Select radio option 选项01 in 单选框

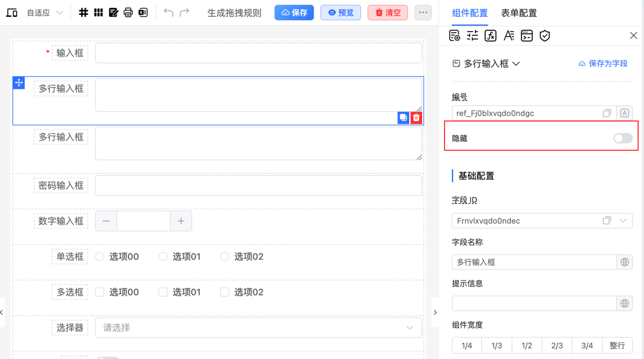[x=163, y=257]
